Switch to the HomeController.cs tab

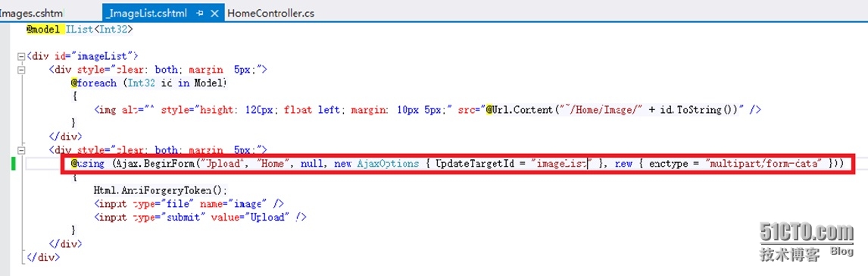tap(270, 13)
